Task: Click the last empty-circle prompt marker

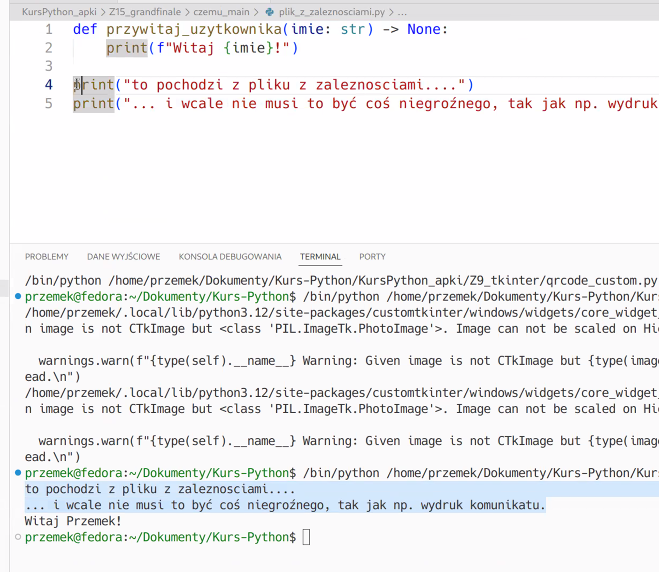Action: [x=18, y=537]
